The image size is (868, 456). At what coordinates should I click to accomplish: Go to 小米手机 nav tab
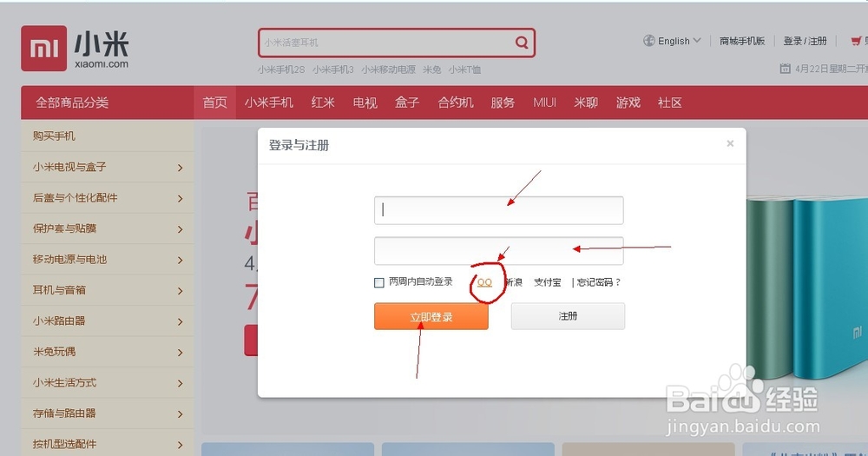point(268,102)
